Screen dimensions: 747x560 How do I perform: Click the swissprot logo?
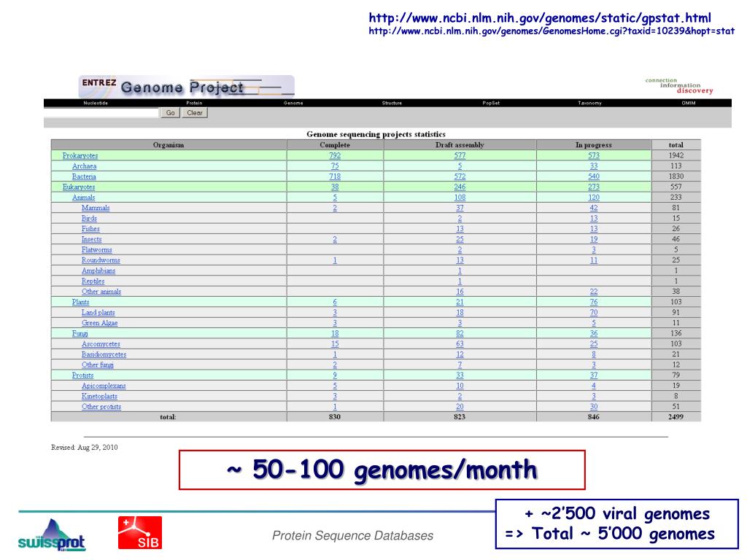pyautogui.click(x=52, y=536)
